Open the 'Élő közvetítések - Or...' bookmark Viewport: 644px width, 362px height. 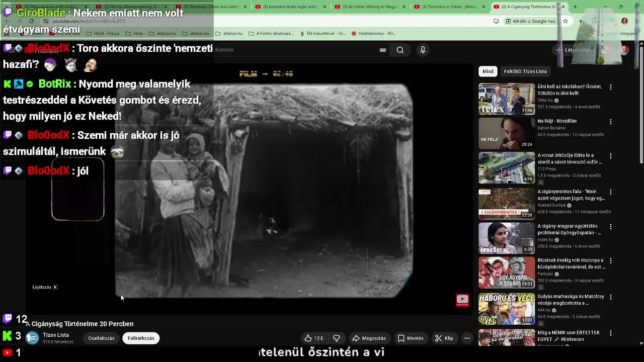323,34
